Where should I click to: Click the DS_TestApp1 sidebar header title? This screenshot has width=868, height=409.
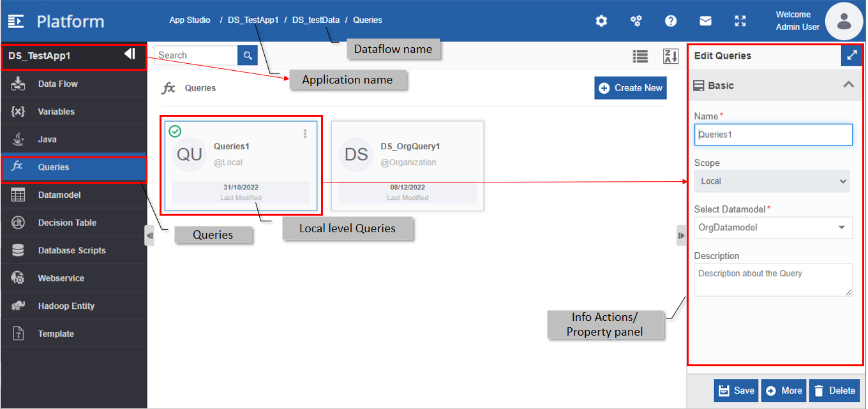pos(40,56)
